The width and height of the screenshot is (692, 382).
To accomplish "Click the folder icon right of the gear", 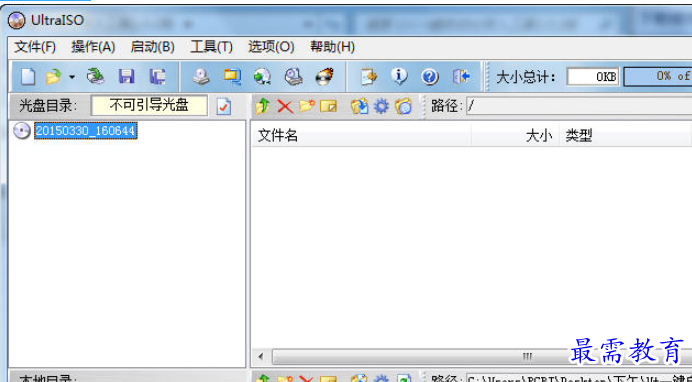I will [403, 106].
